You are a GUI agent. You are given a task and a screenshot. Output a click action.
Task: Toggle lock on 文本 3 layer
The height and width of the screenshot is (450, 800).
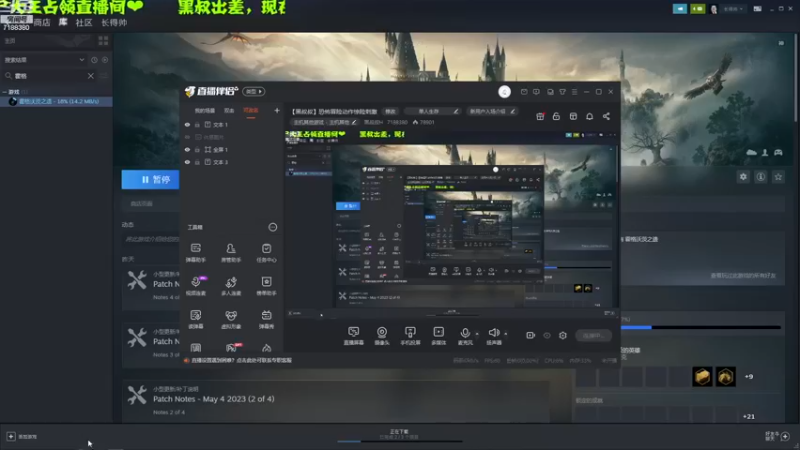(x=197, y=162)
